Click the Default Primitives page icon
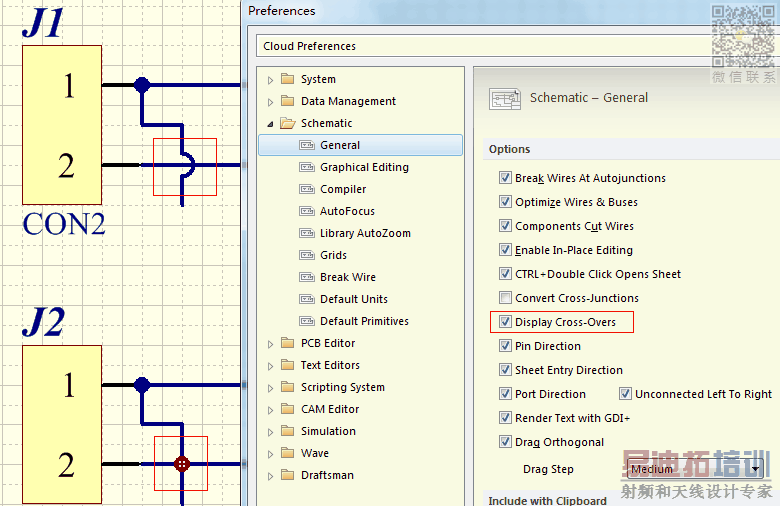 click(306, 321)
